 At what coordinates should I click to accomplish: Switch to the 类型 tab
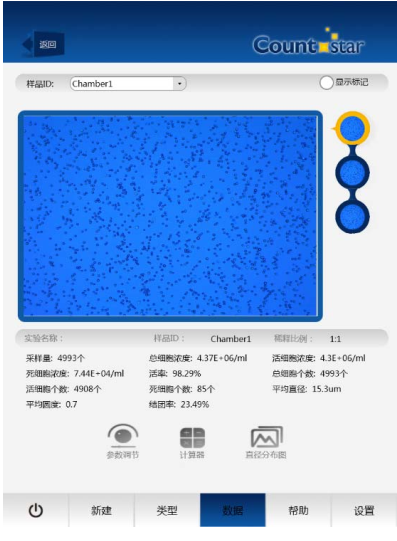[x=167, y=510]
